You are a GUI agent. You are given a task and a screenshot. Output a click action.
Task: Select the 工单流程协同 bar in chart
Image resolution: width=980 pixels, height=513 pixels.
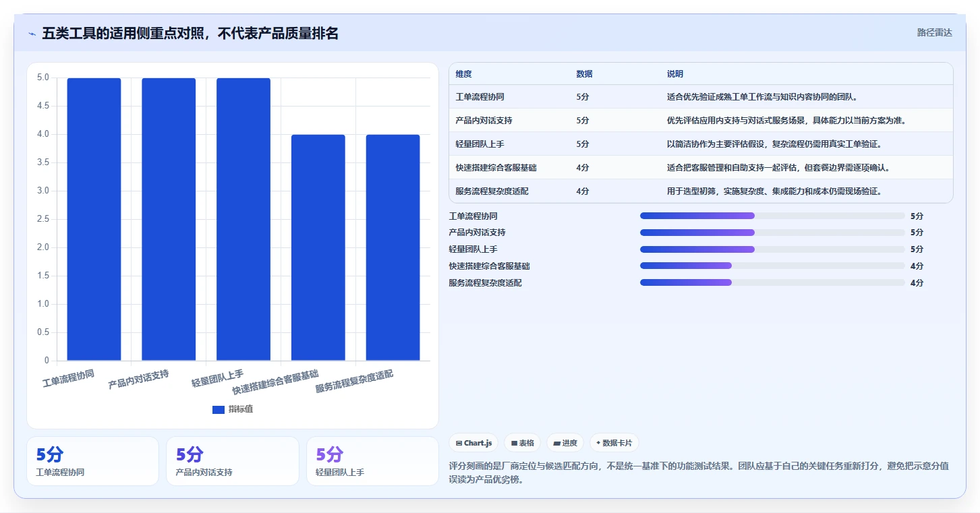pos(94,219)
